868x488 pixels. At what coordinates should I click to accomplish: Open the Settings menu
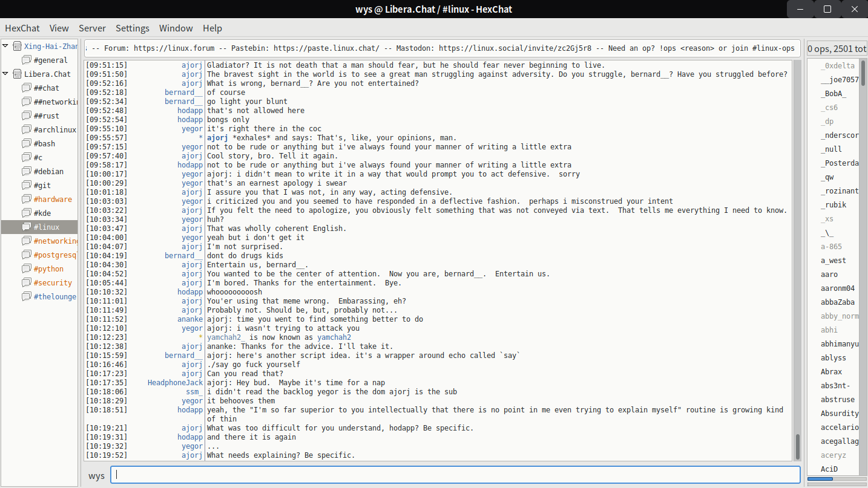point(132,28)
